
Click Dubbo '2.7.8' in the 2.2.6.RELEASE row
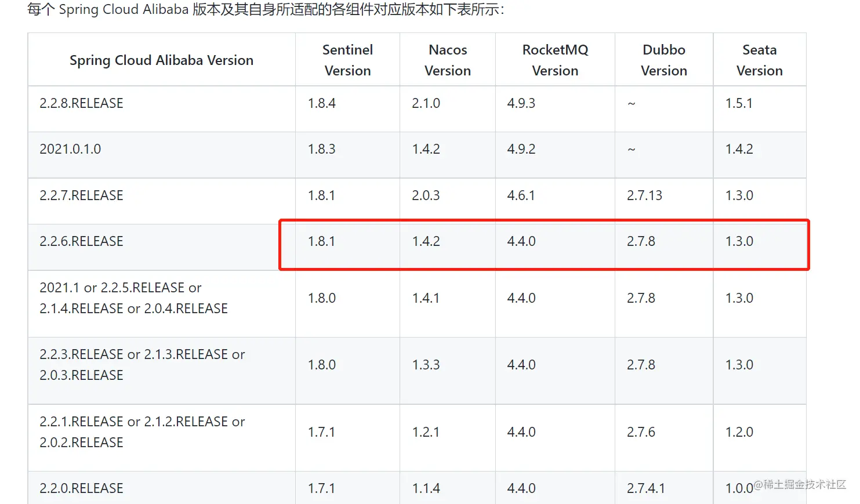coord(641,241)
